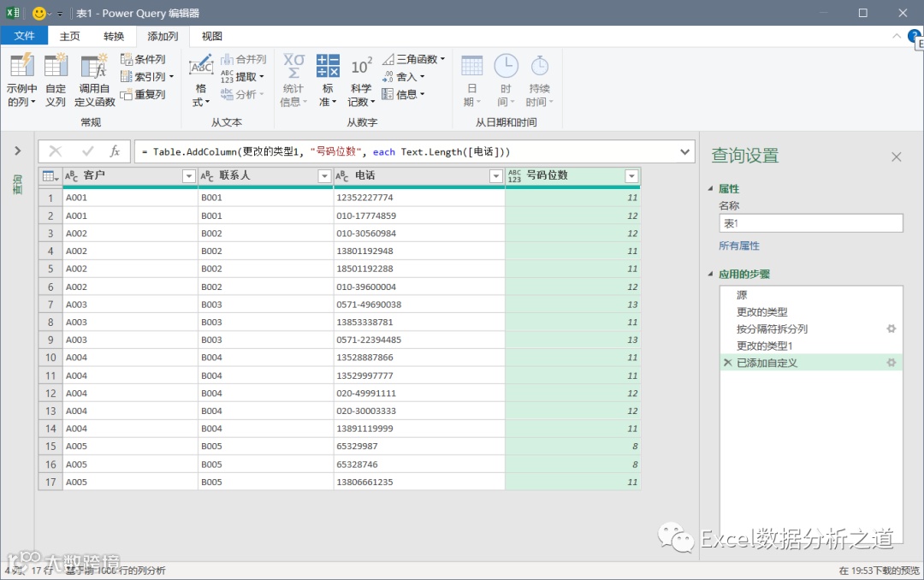Click Index Column (索引列) button

(147, 77)
